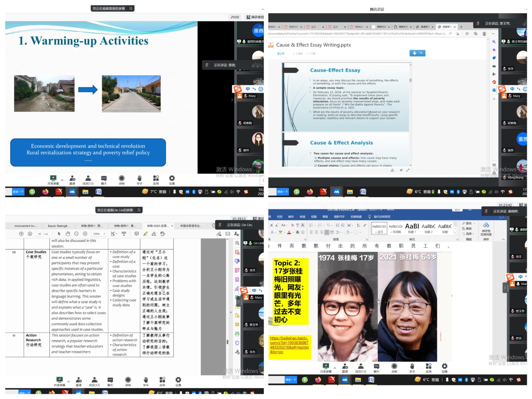
Task: Select the yellow highlighter tool in PDF toolbar
Action: (145, 234)
